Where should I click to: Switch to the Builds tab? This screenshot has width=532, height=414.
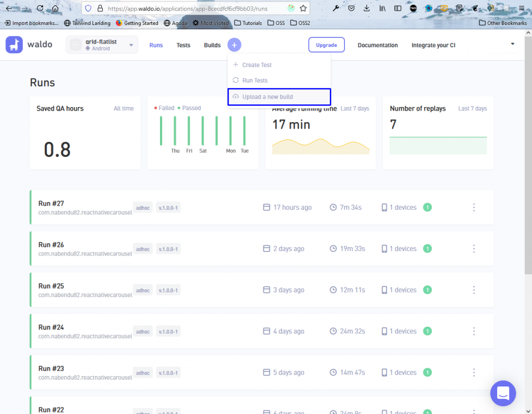(212, 45)
